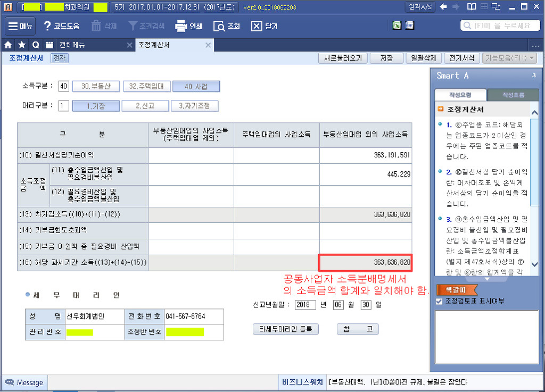Click the multi-window icon in title bar

tap(497, 6)
